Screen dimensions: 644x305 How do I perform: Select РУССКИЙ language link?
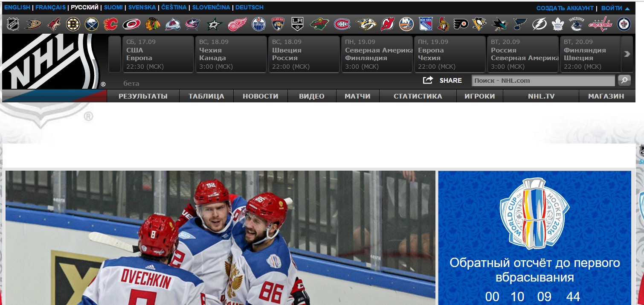pyautogui.click(x=84, y=8)
